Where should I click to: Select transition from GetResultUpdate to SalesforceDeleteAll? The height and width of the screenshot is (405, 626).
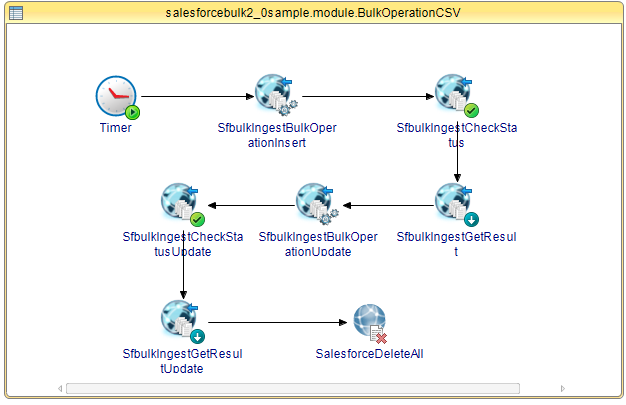(278, 322)
